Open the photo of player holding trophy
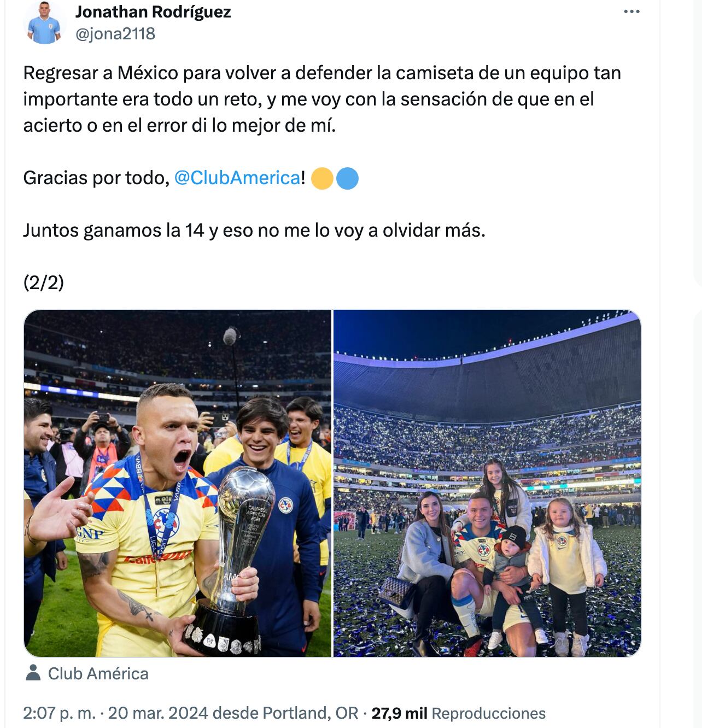The width and height of the screenshot is (702, 728). (x=178, y=483)
